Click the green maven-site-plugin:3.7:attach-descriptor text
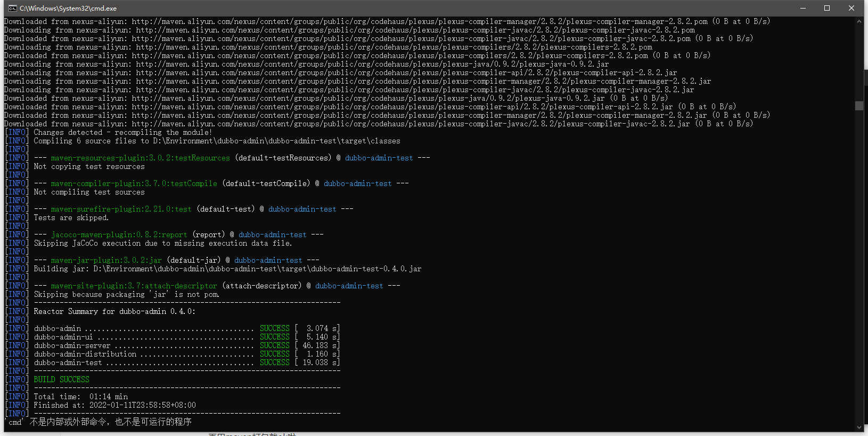868x436 pixels. click(x=134, y=286)
